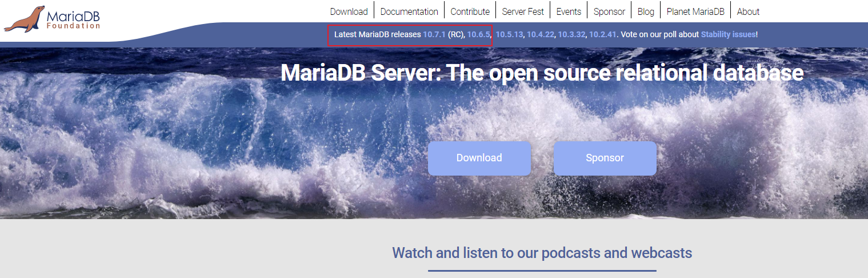
Task: Open the About menu item
Action: pos(748,11)
